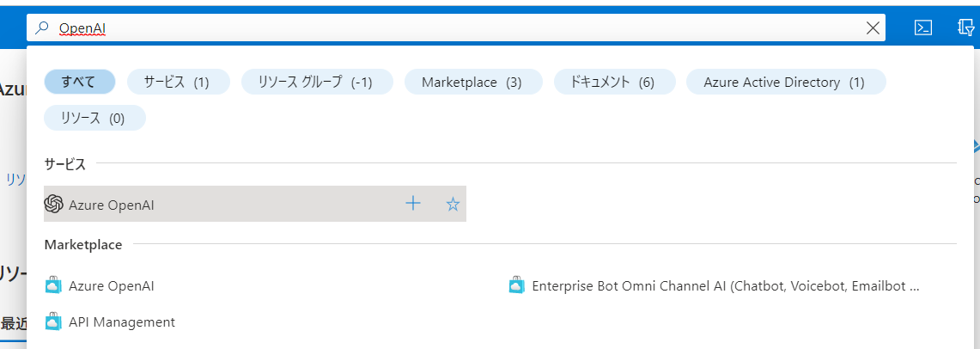Open Cloud Shell from the top bar
Viewport: 980px width, 349px height.
[x=923, y=28]
